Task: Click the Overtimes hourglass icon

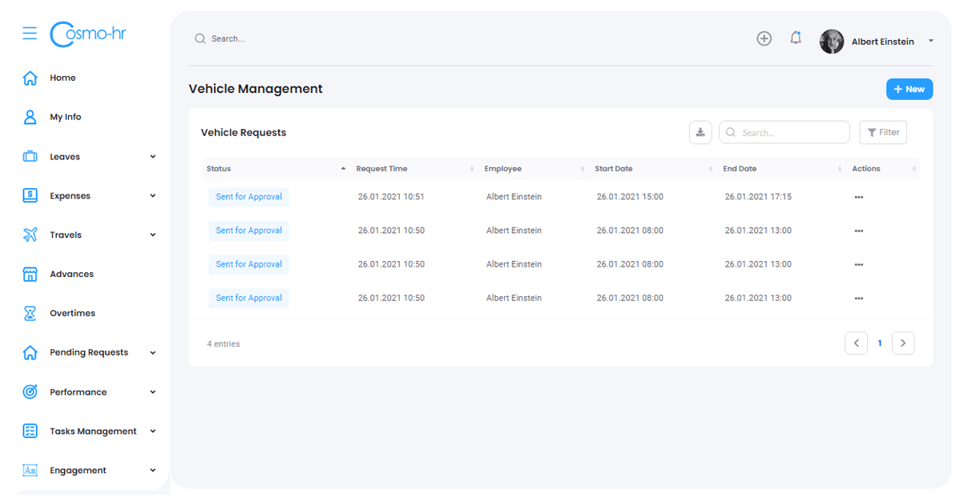Action: pyautogui.click(x=30, y=313)
